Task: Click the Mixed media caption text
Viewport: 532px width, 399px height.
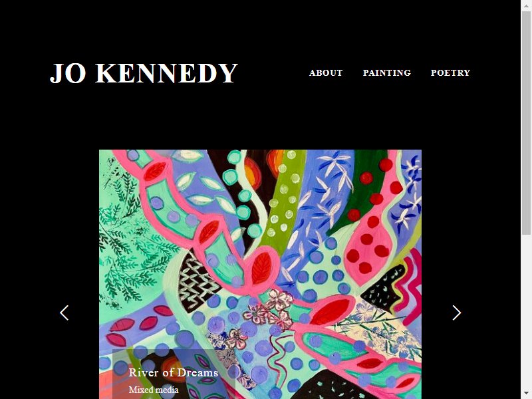Action: tap(154, 390)
